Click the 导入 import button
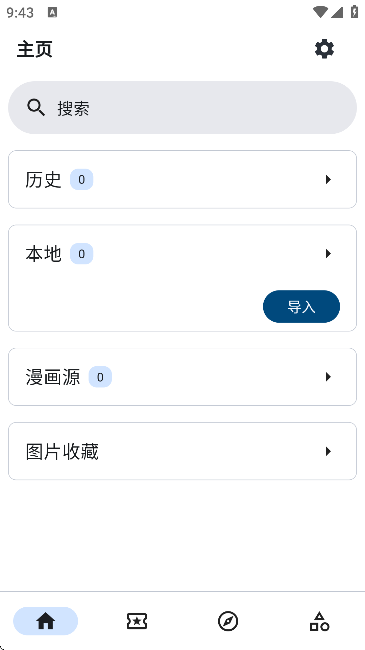365x650 pixels. [302, 306]
